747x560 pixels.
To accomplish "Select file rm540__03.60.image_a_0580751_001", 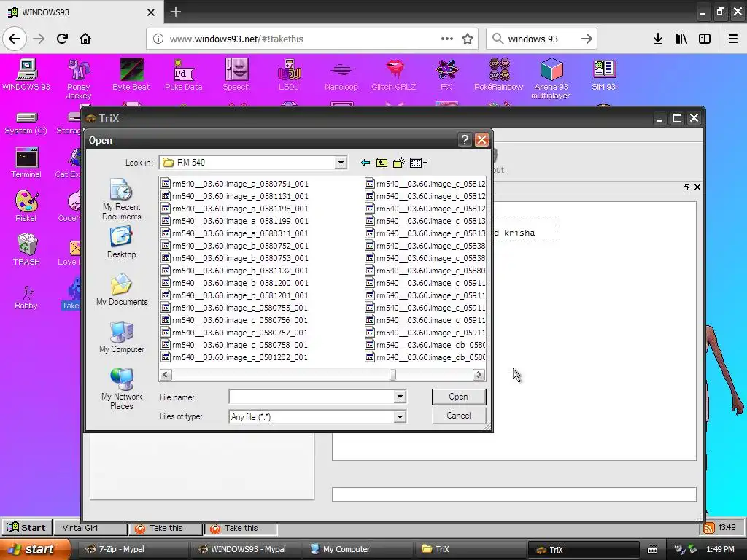I will point(235,184).
